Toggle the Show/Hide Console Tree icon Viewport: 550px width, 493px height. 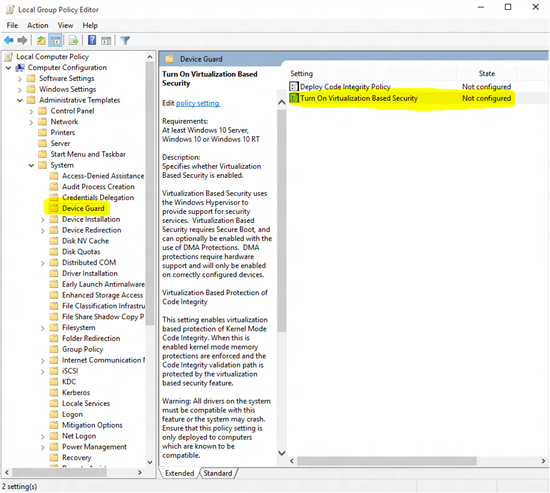pyautogui.click(x=55, y=41)
